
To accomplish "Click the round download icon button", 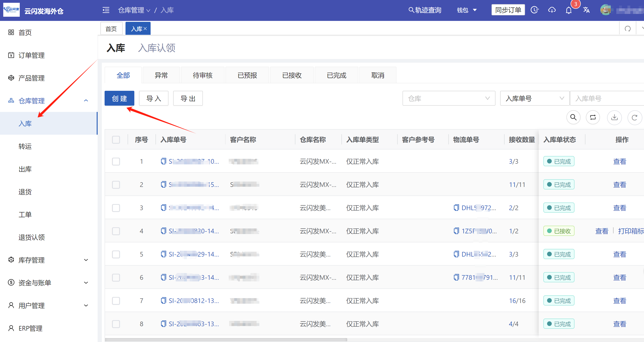I will click(614, 117).
